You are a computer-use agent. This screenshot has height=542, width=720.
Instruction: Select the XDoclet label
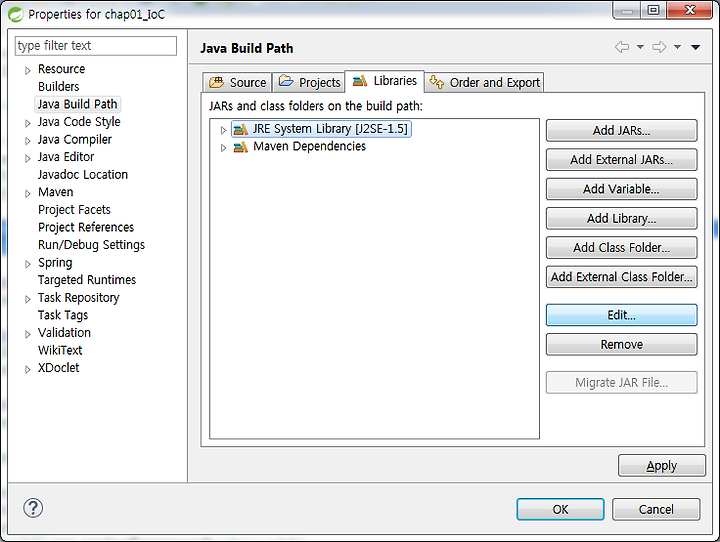point(58,368)
